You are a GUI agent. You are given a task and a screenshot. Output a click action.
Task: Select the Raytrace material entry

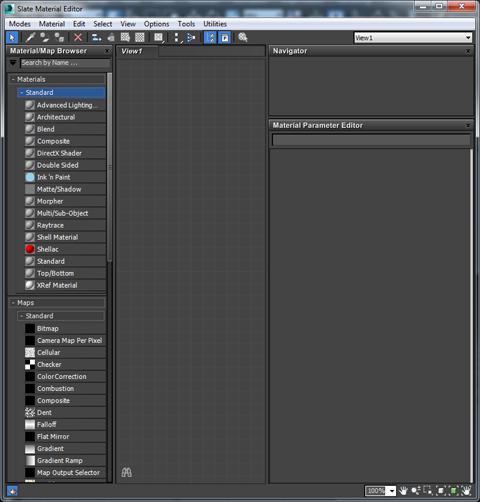coord(65,225)
